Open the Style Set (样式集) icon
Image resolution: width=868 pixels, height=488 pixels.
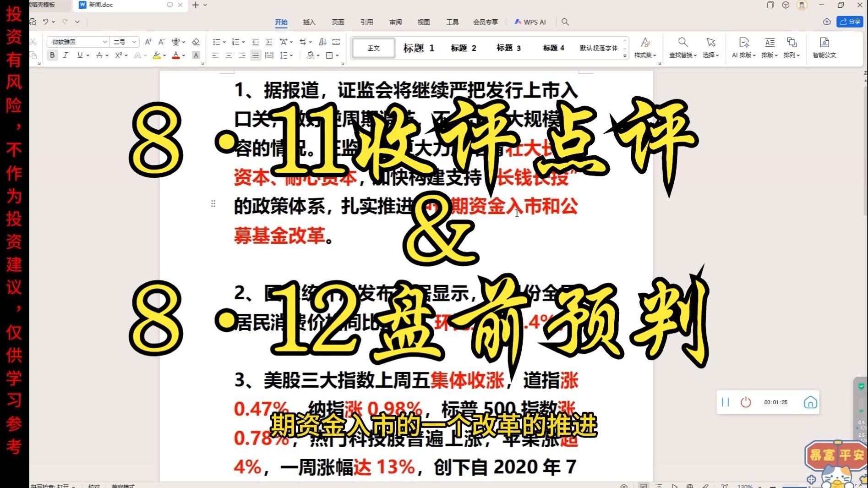tap(645, 48)
